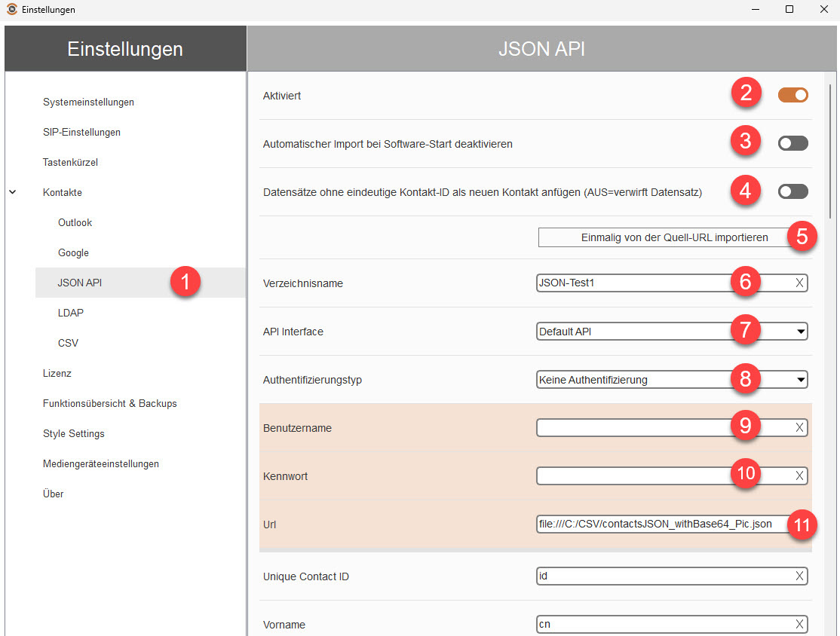The image size is (840, 636).
Task: Toggle Automatischer Import bei Software-Start deaktivieren
Action: [x=792, y=143]
